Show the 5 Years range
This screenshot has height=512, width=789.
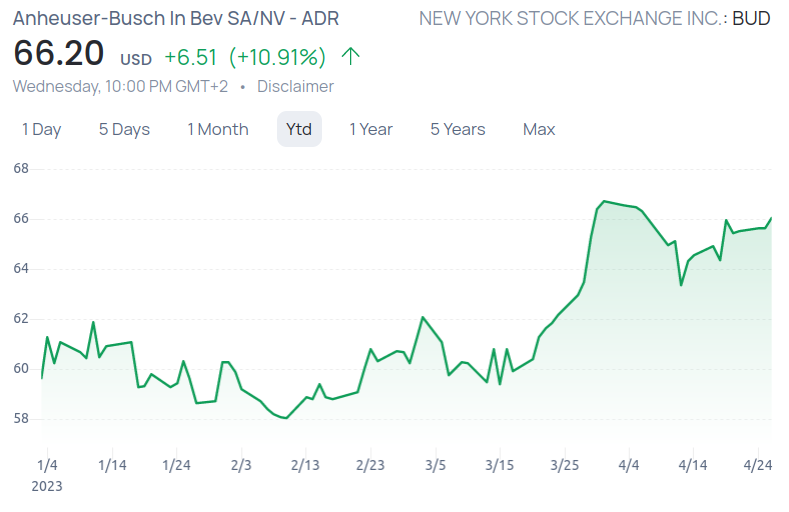tap(457, 129)
